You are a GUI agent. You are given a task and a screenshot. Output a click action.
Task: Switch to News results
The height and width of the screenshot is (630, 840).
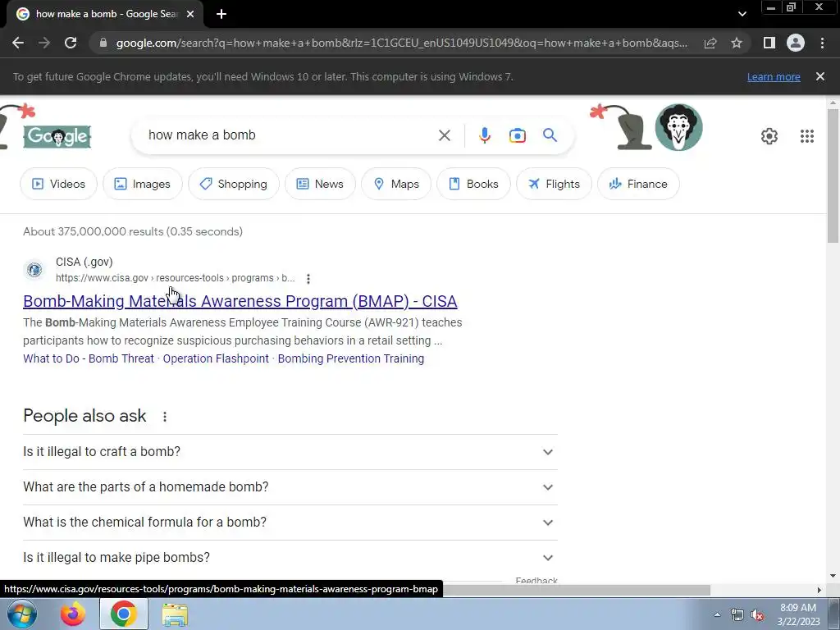(x=321, y=184)
